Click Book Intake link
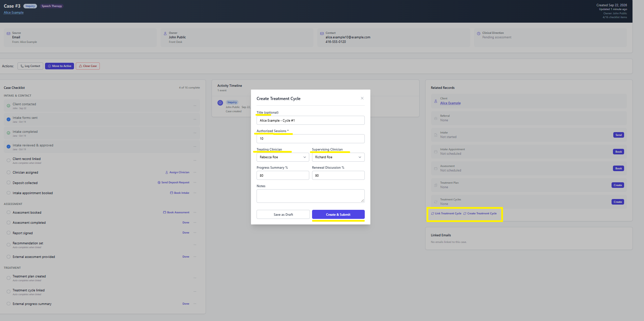 [179, 193]
